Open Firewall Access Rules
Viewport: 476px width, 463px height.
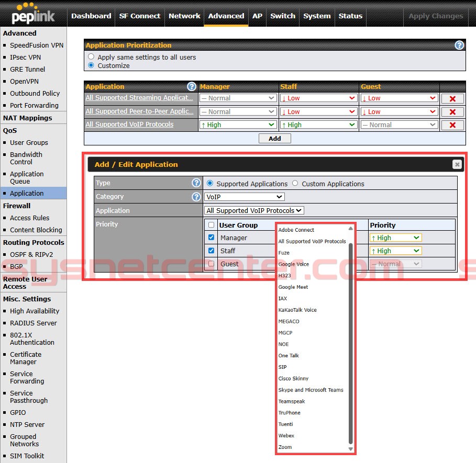(29, 218)
